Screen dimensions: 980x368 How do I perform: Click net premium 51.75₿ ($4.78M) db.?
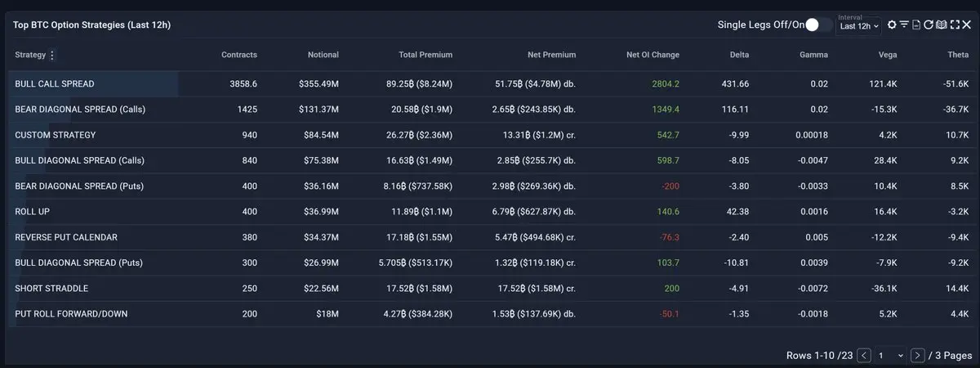pyautogui.click(x=535, y=84)
